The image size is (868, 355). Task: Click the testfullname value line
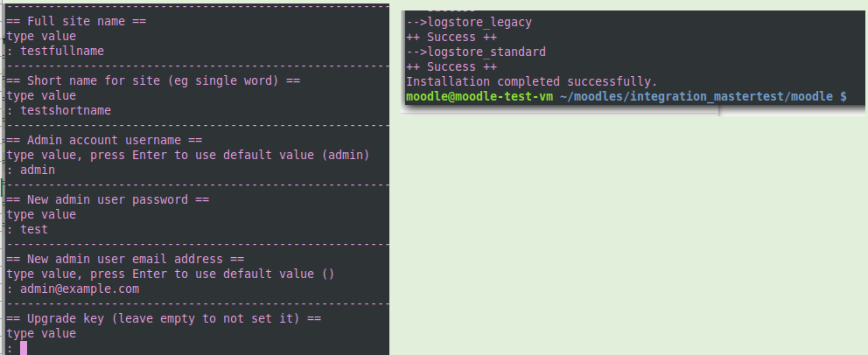pyautogui.click(x=55, y=51)
